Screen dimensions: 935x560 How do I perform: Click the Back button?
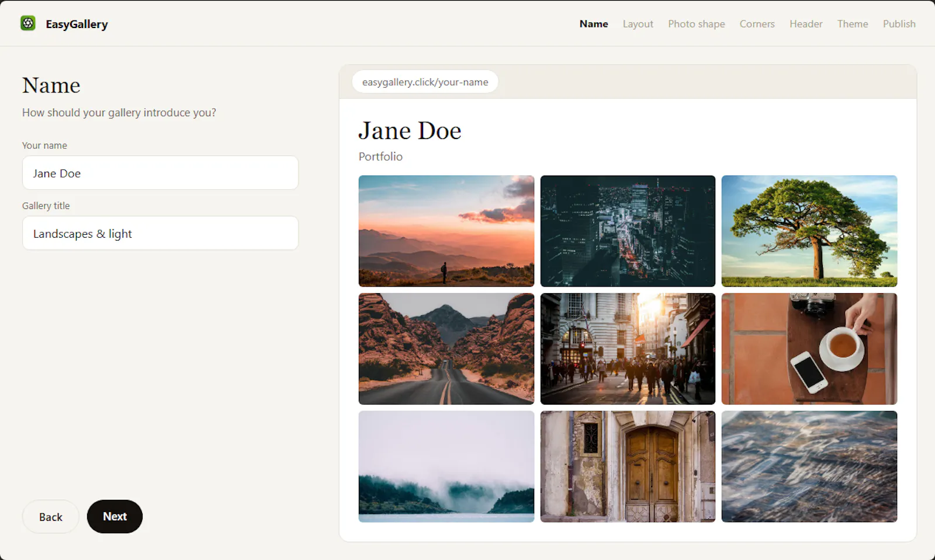(x=51, y=517)
